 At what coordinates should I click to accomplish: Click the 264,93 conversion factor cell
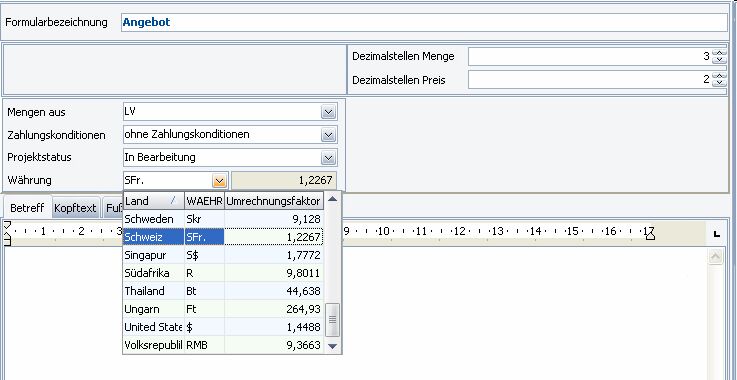click(274, 309)
